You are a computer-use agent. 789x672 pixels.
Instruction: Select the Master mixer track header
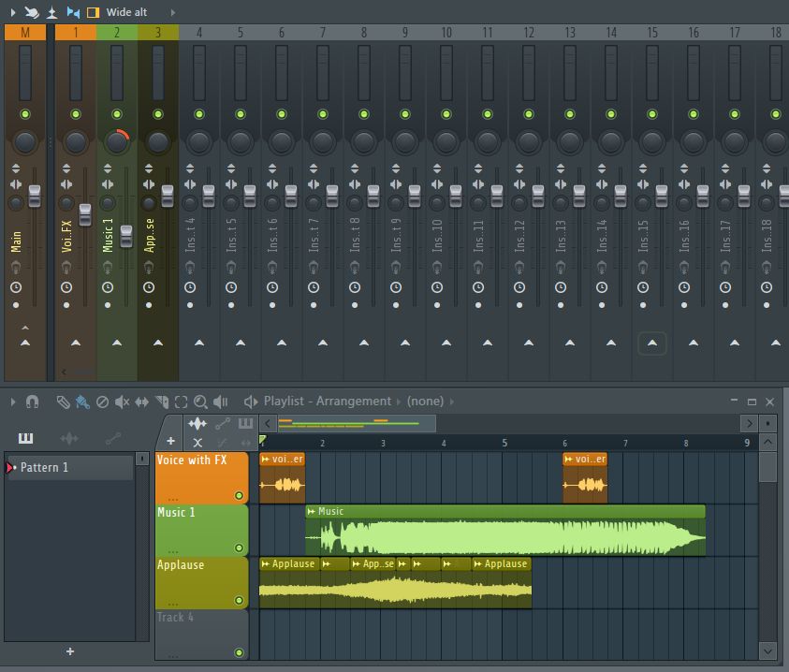click(25, 33)
